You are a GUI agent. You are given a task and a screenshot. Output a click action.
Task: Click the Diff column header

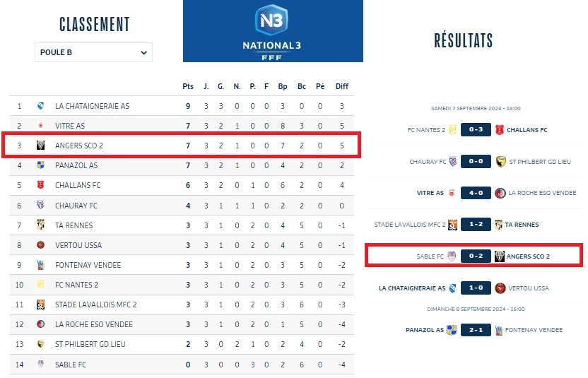click(x=342, y=86)
